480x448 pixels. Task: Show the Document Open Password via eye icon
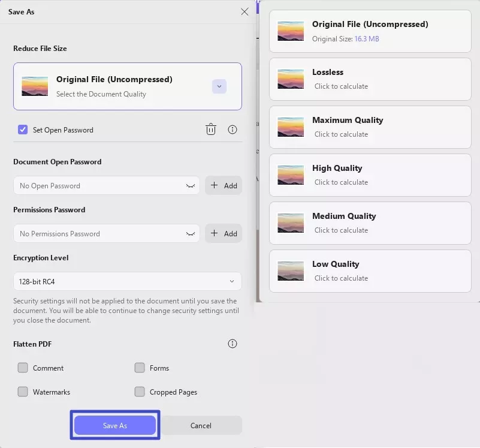coord(191,186)
